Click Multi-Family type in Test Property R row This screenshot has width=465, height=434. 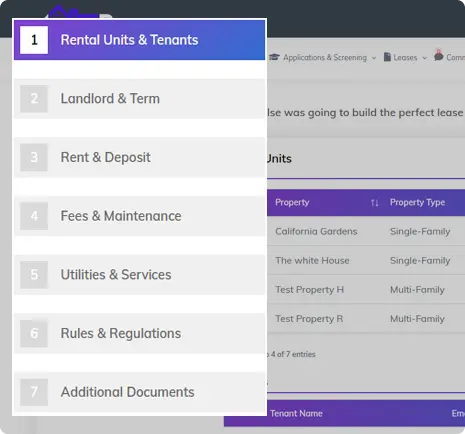tap(417, 319)
